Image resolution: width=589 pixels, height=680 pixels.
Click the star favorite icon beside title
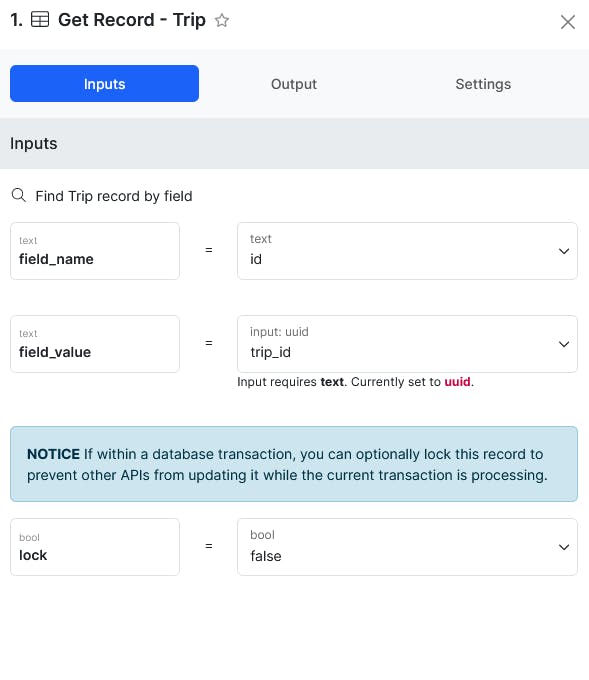(x=222, y=20)
